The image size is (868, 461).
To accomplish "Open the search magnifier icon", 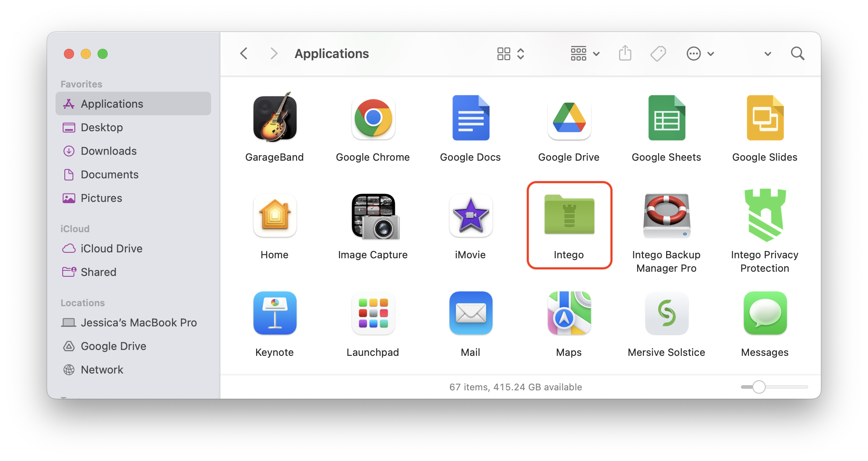I will pyautogui.click(x=797, y=54).
